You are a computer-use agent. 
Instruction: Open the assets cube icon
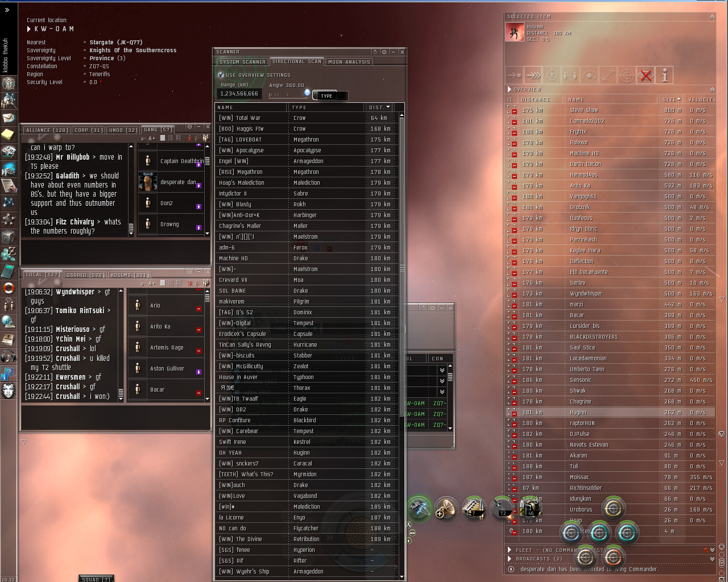click(x=9, y=236)
